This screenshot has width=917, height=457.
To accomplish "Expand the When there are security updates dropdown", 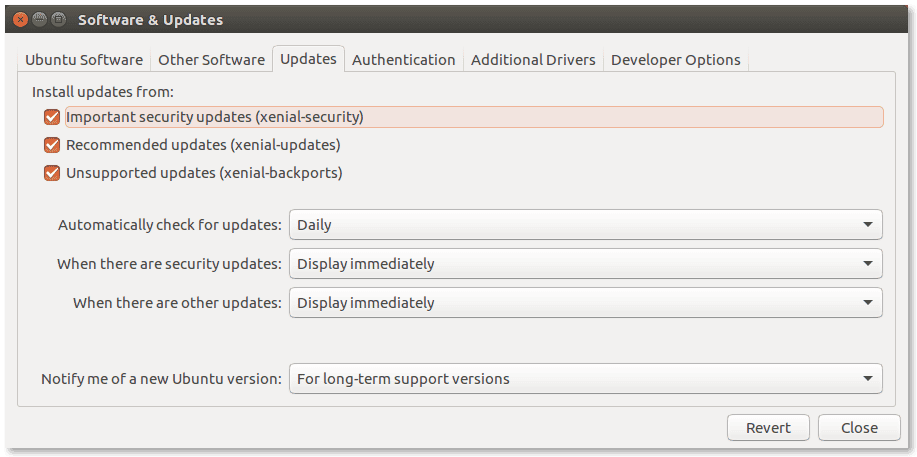I will [x=585, y=264].
